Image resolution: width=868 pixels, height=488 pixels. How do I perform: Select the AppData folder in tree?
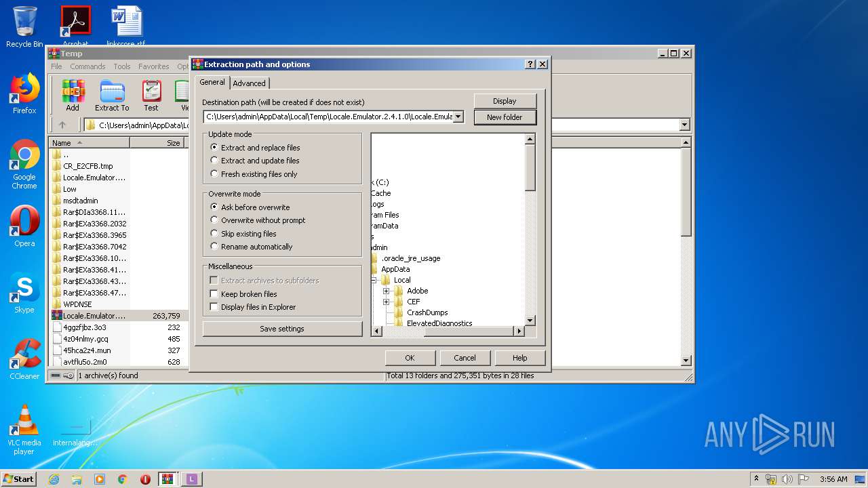[395, 269]
